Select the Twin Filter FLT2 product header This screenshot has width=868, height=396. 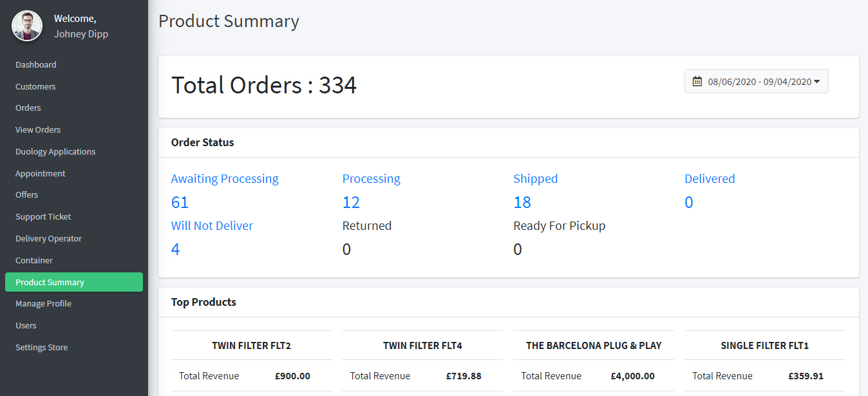pos(251,346)
